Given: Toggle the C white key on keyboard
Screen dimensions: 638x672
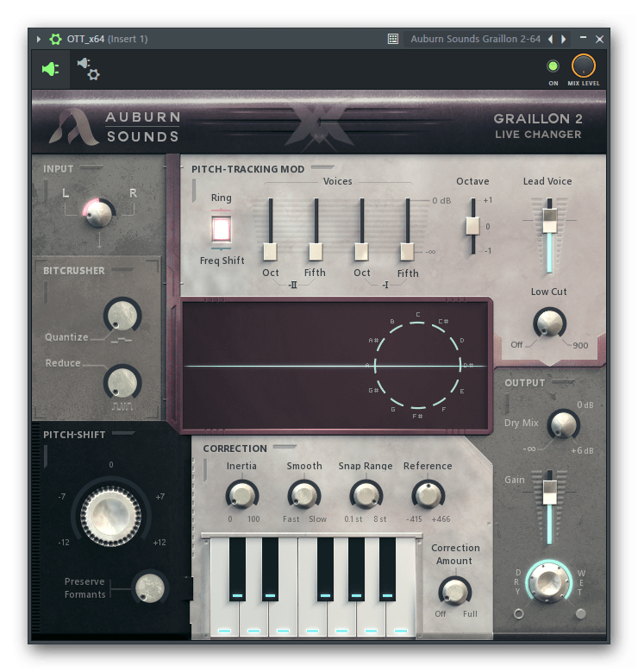Looking at the screenshot, I should click(x=224, y=617).
